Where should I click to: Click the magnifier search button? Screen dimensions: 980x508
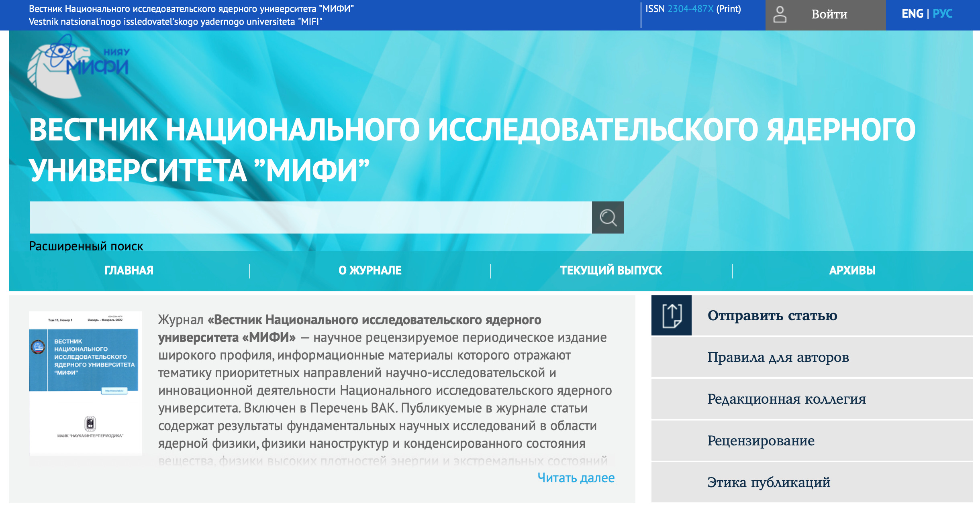point(608,217)
